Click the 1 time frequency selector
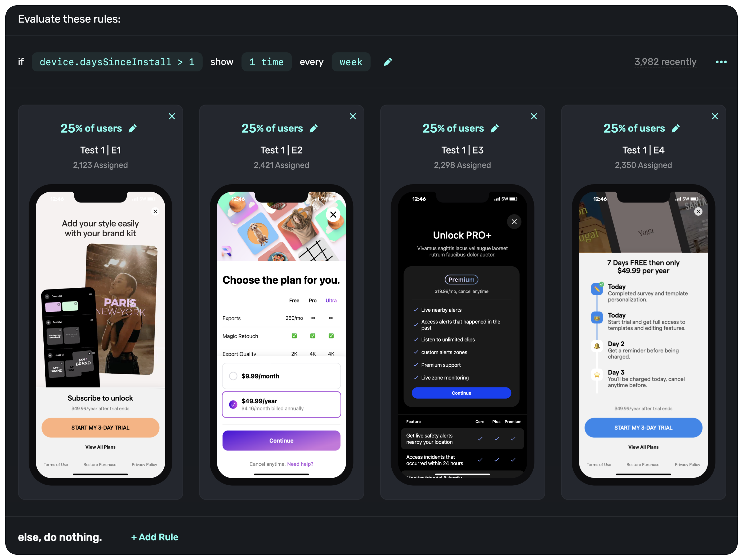 coord(265,62)
